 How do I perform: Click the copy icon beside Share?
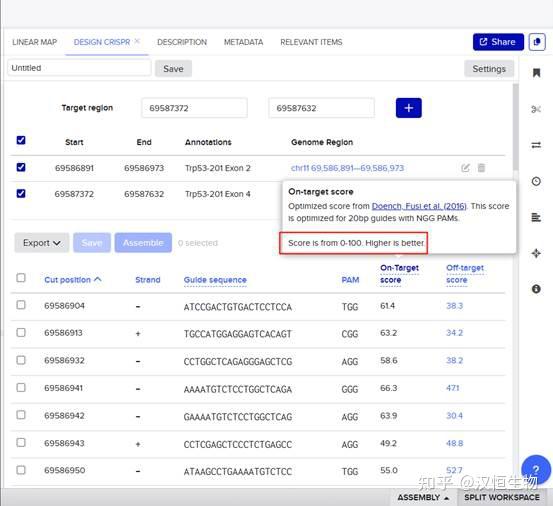pos(537,42)
